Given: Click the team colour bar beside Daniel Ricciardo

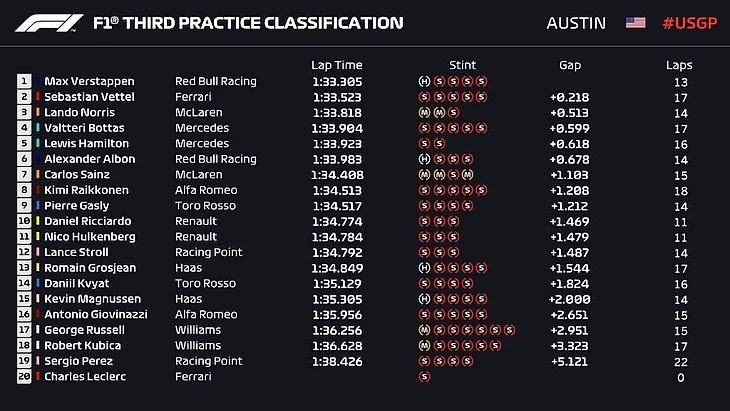Looking at the screenshot, I should [39, 221].
